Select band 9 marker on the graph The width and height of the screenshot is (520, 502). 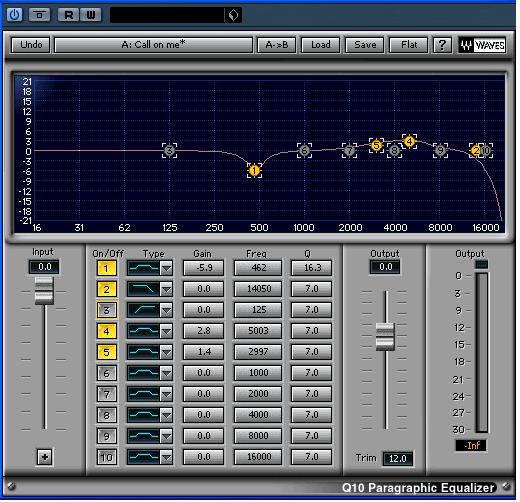coord(440,151)
